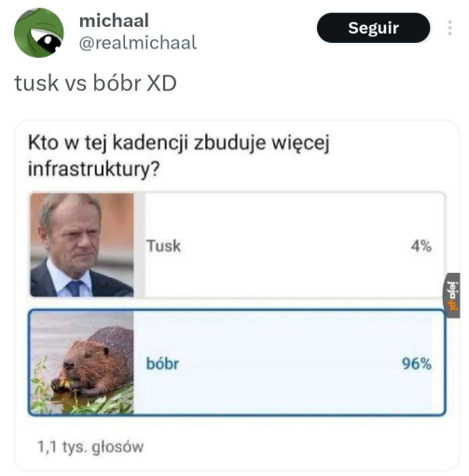Open the Pepe frog profile avatar
Viewport: 469px width, 476px height.
(x=39, y=33)
